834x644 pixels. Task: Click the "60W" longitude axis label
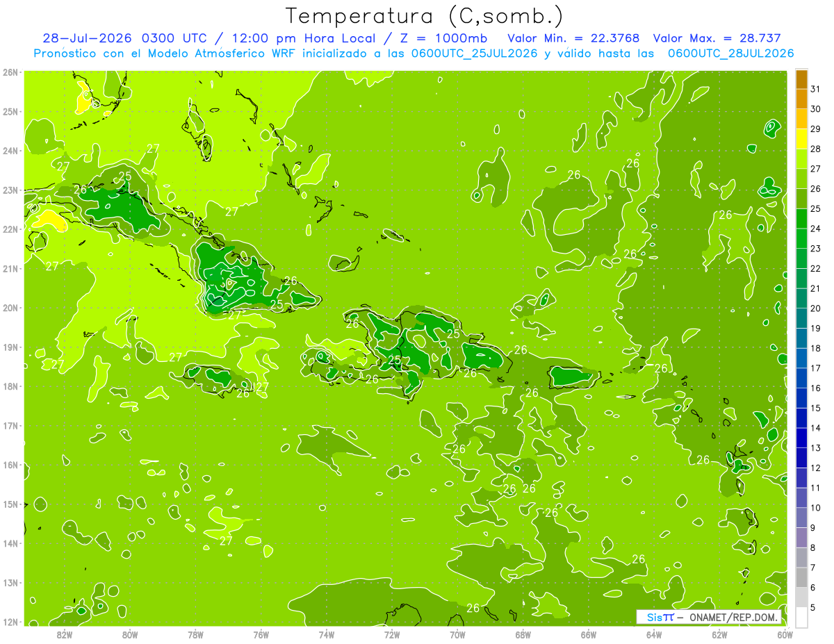pyautogui.click(x=785, y=635)
